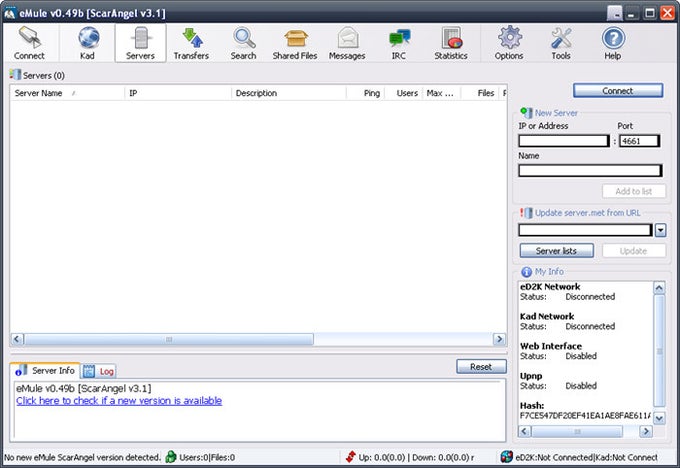The width and height of the screenshot is (680, 468).
Task: Open the Search view
Action: 243,43
